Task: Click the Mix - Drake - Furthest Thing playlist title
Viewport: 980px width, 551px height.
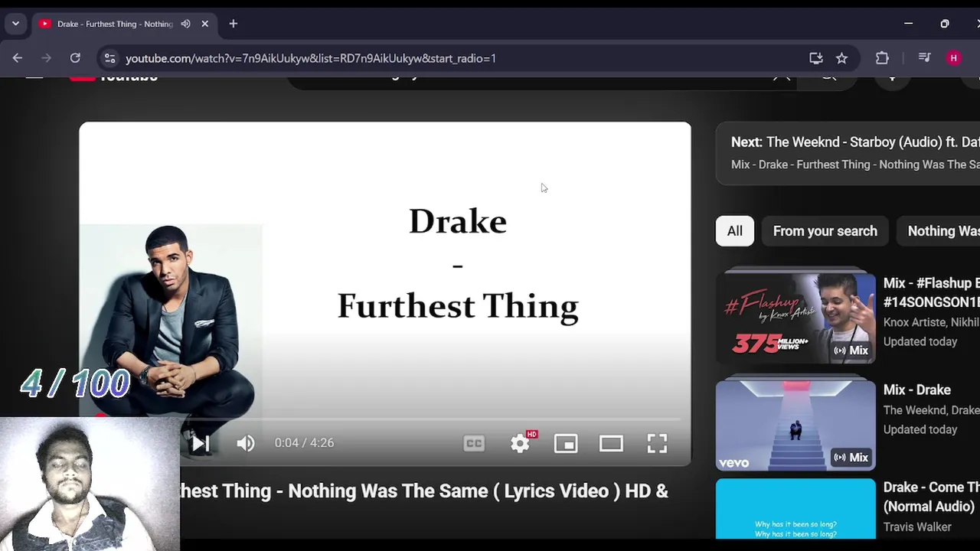Action: [855, 165]
